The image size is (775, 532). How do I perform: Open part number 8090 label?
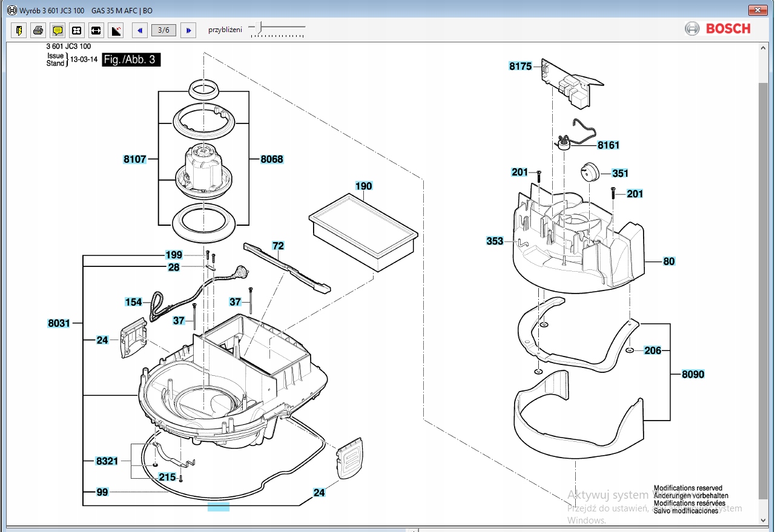(693, 374)
